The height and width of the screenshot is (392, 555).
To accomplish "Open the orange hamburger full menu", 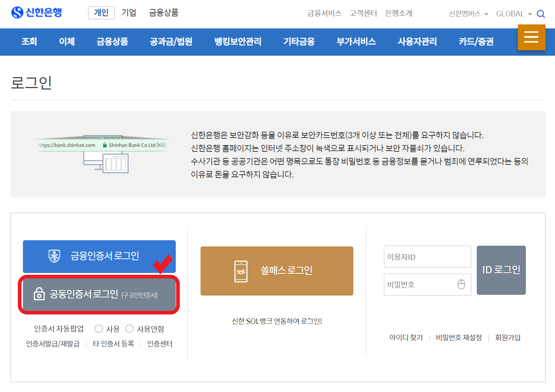I will click(x=531, y=37).
